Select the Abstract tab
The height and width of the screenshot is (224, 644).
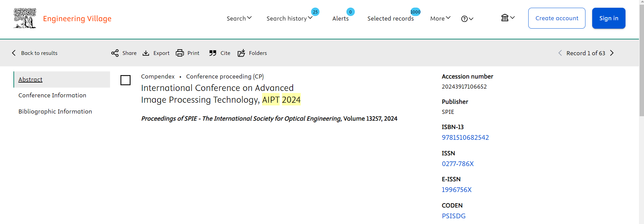click(x=62, y=79)
